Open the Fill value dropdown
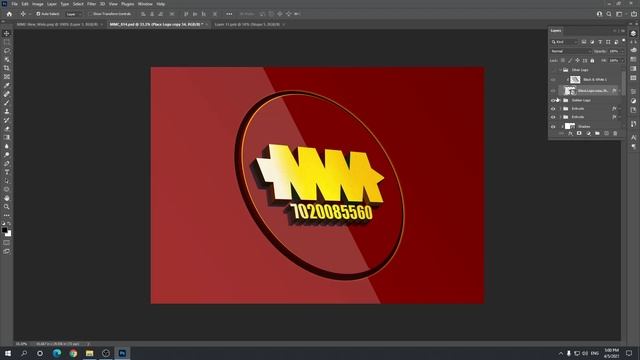This screenshot has height=360, width=640. point(622,60)
